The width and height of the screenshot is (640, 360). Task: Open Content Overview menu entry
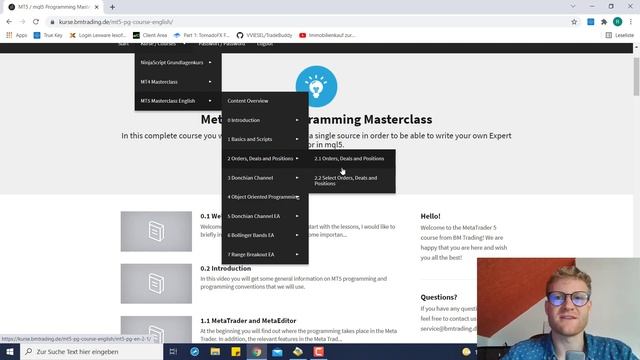(265, 101)
